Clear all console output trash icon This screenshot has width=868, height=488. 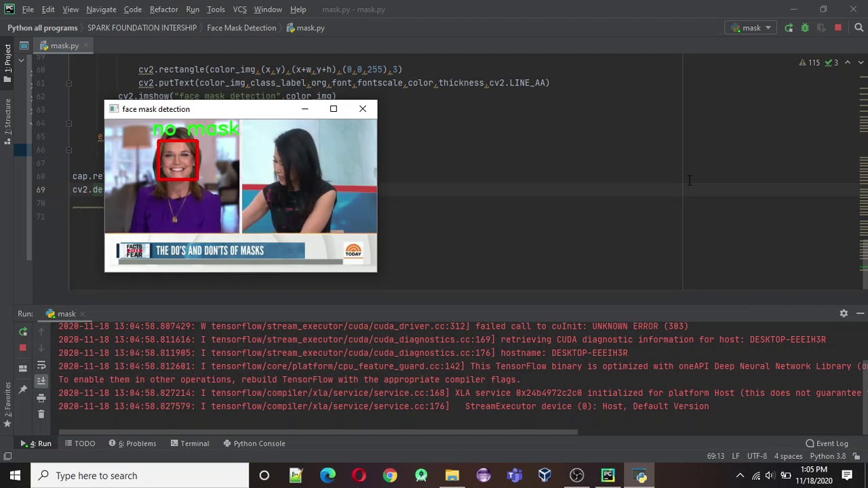coord(41,414)
